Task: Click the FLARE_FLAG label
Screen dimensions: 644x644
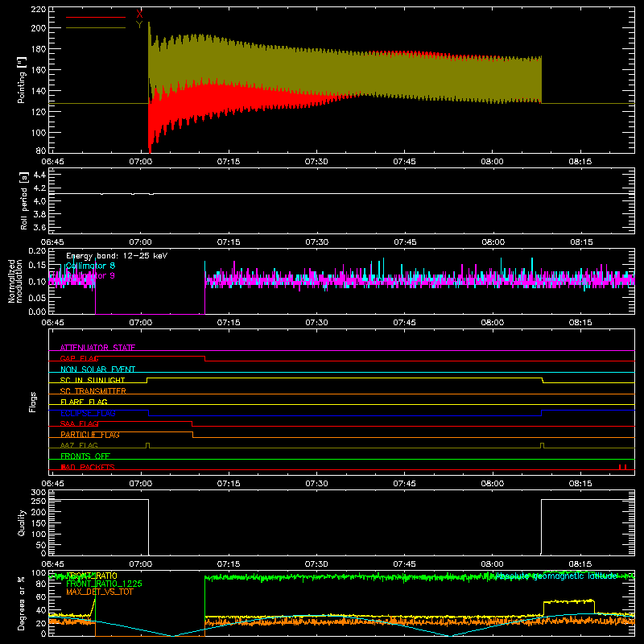Action: [84, 402]
